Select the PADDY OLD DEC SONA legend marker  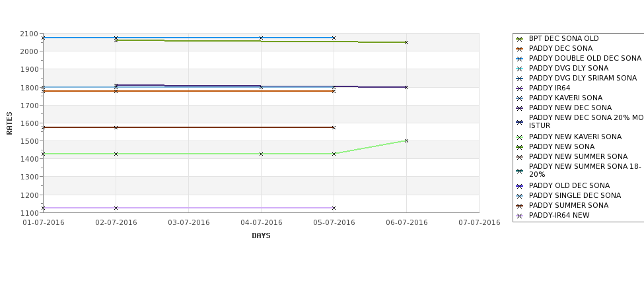(520, 186)
